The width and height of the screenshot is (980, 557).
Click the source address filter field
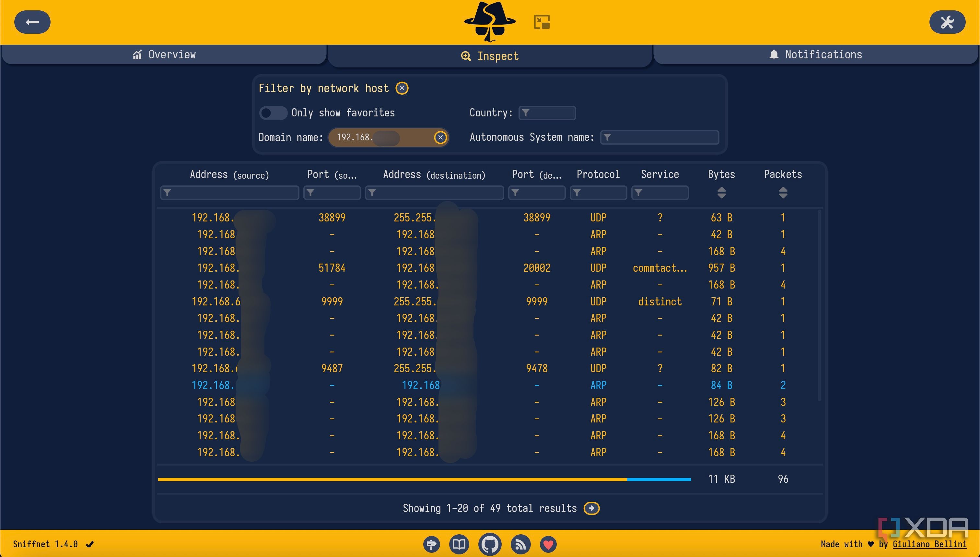tap(229, 193)
